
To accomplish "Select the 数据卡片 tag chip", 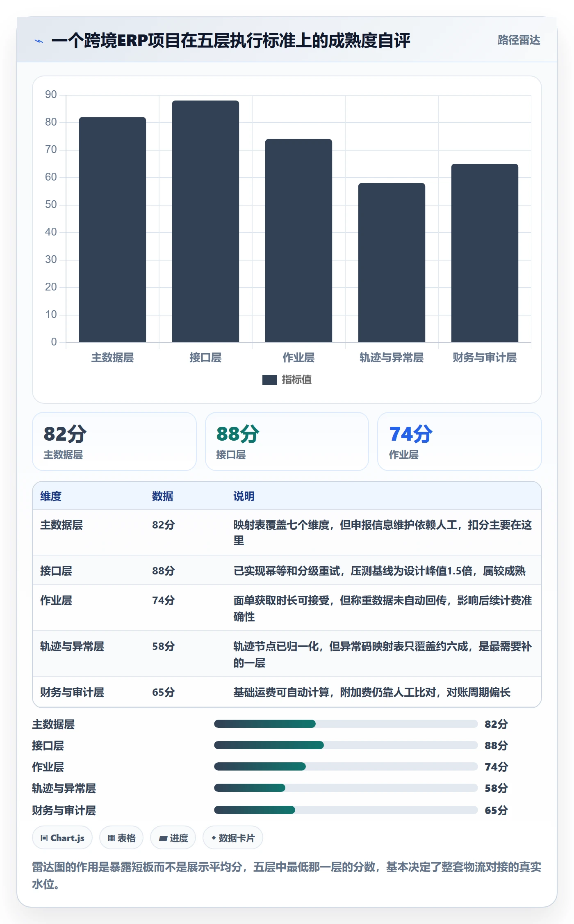I will coord(233,838).
